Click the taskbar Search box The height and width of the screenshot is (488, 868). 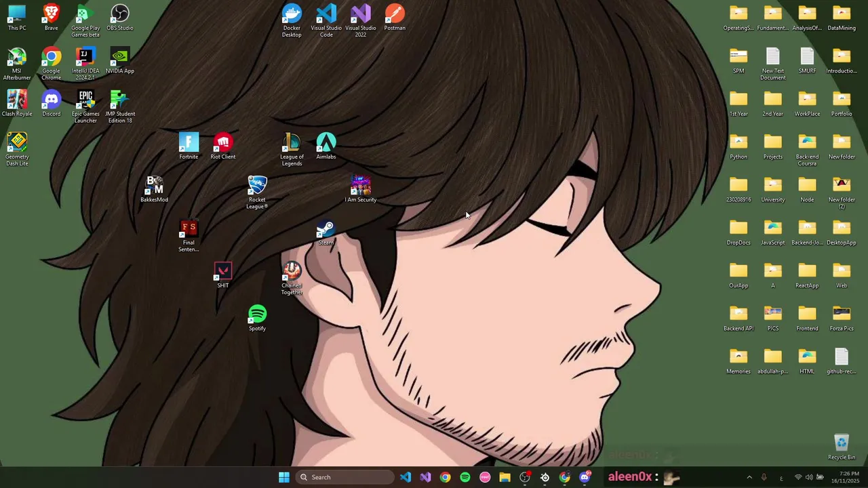pos(346,477)
